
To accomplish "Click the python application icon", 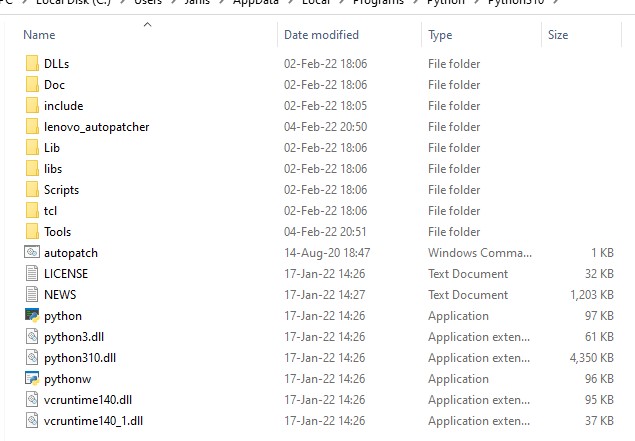I will click(x=31, y=316).
